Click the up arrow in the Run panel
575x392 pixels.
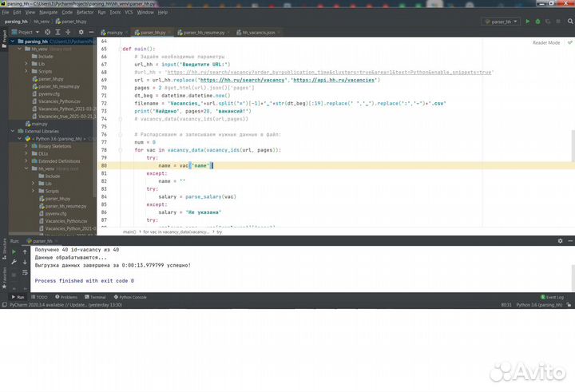pos(25,252)
